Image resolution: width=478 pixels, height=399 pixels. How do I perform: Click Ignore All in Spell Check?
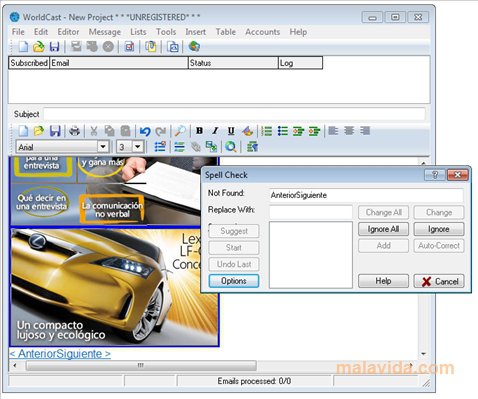[383, 229]
